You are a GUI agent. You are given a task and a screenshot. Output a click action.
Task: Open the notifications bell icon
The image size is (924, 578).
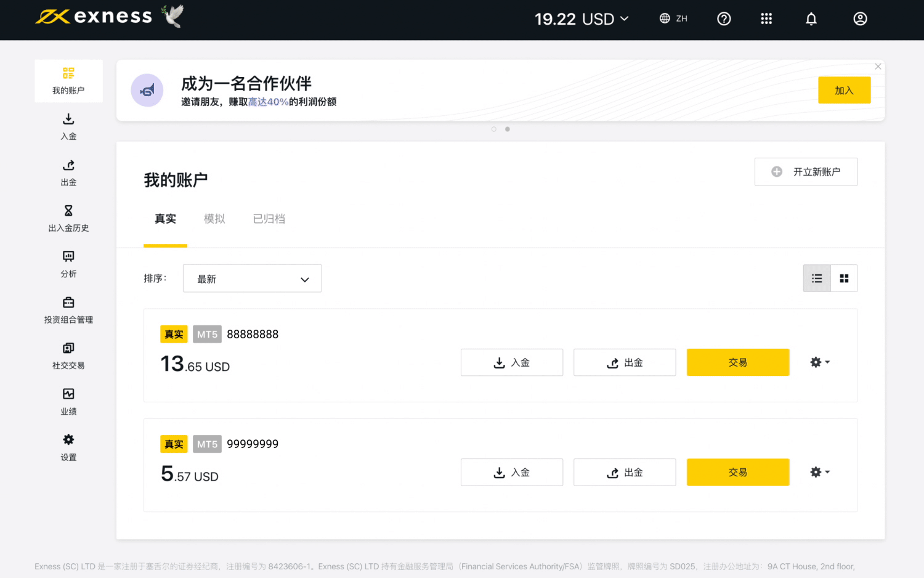pos(811,19)
